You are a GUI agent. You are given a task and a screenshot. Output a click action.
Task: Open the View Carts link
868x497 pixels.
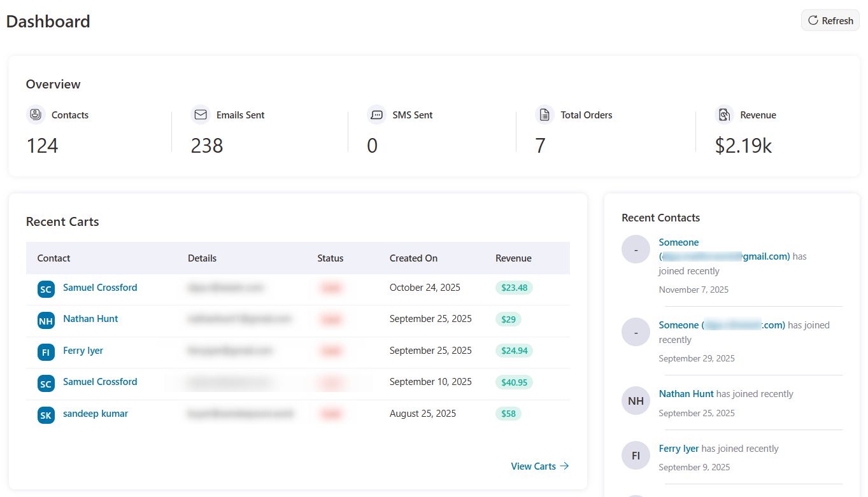tap(533, 466)
